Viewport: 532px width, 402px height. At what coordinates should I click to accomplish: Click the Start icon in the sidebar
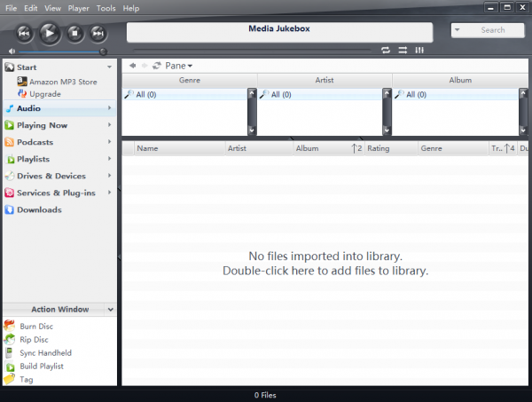coord(9,67)
